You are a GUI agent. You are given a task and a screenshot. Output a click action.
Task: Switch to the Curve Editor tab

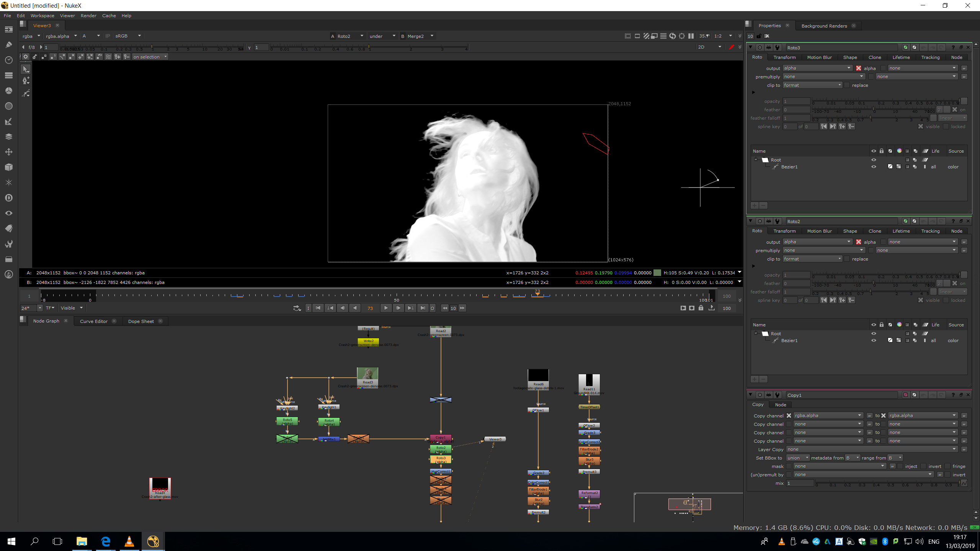pyautogui.click(x=93, y=321)
